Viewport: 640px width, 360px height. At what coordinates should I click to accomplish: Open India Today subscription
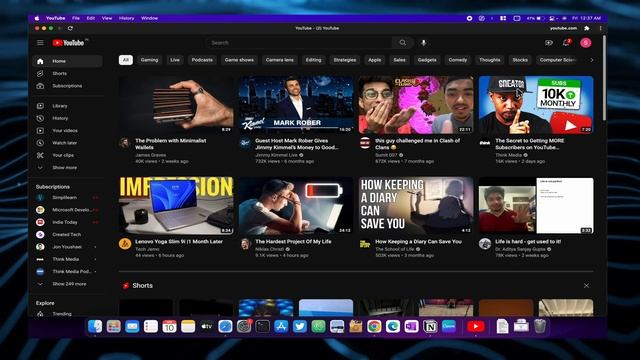coord(67,222)
